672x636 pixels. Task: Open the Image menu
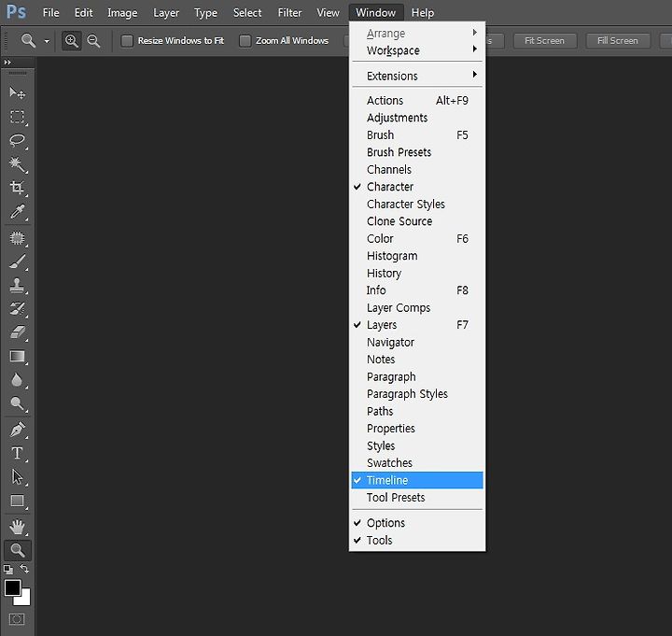pyautogui.click(x=122, y=13)
